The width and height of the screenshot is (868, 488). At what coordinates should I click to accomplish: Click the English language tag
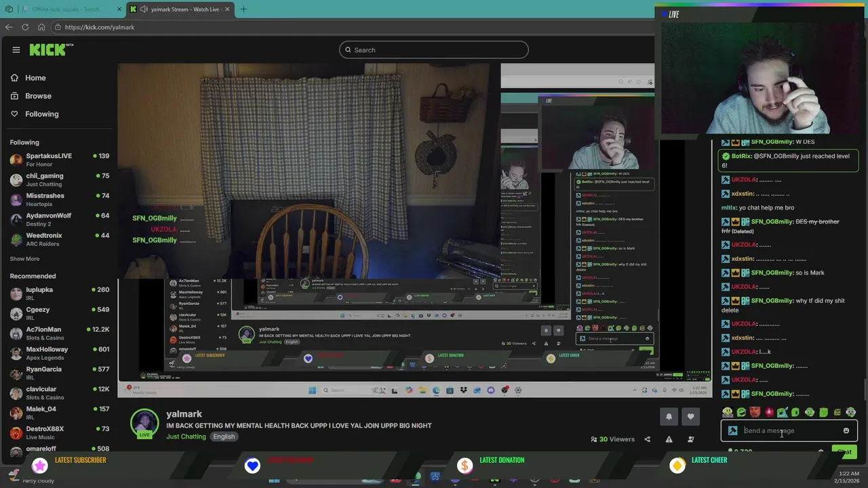[x=224, y=436]
